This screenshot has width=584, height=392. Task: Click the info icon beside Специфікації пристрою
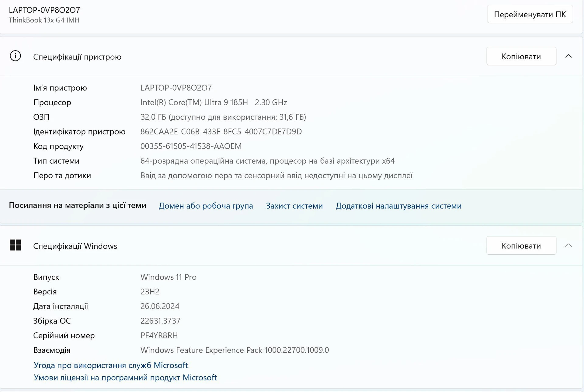click(15, 56)
